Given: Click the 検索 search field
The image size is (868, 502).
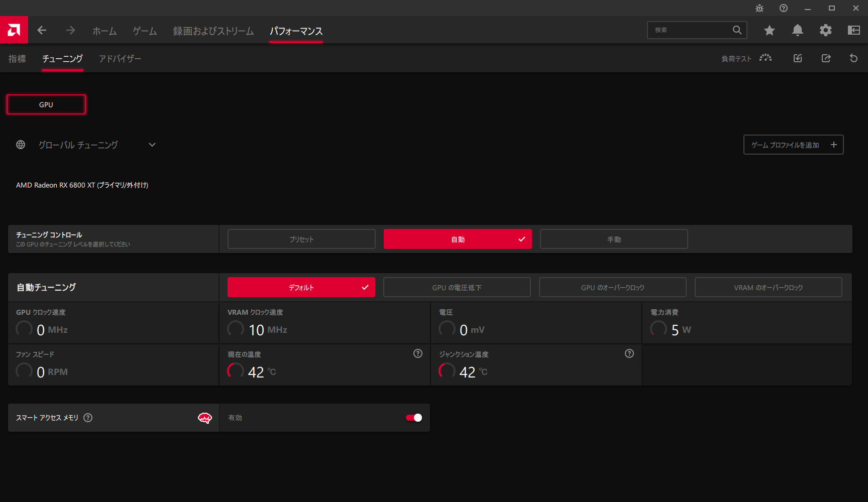Looking at the screenshot, I should click(697, 30).
